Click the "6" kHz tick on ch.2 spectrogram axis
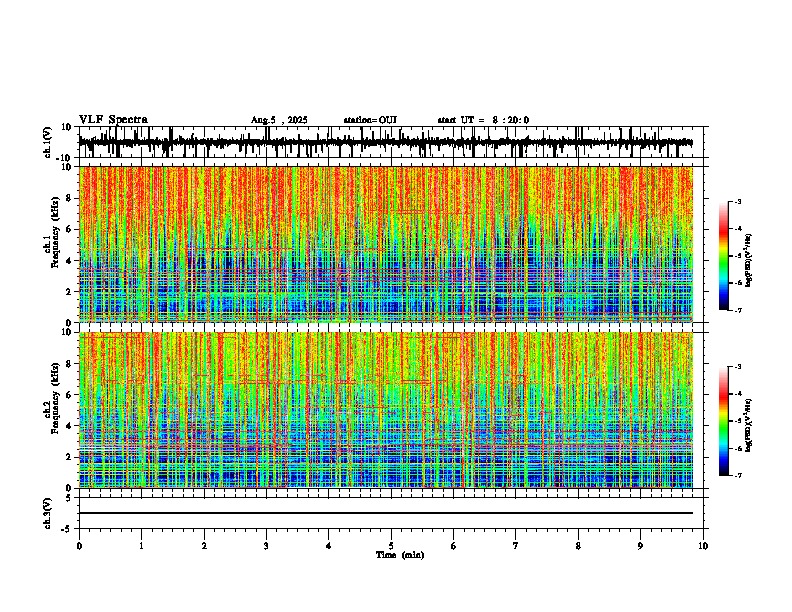This screenshot has width=792, height=612. tap(70, 395)
